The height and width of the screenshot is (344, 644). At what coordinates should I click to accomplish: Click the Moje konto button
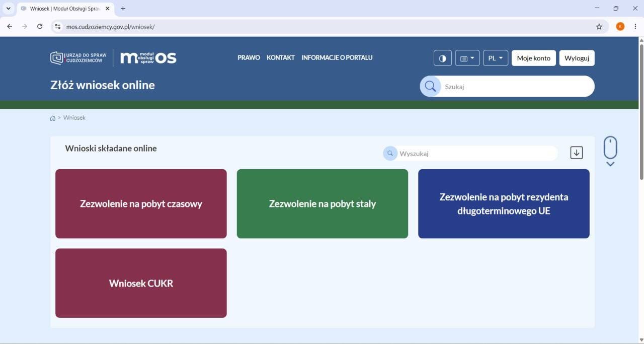pyautogui.click(x=534, y=58)
